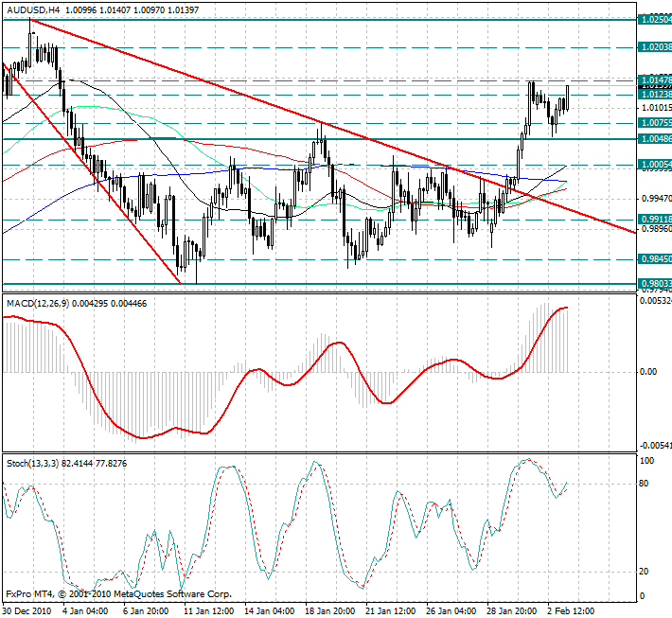The image size is (672, 618).
Task: Click the 30 Dec 2010 date label
Action: (x=27, y=610)
